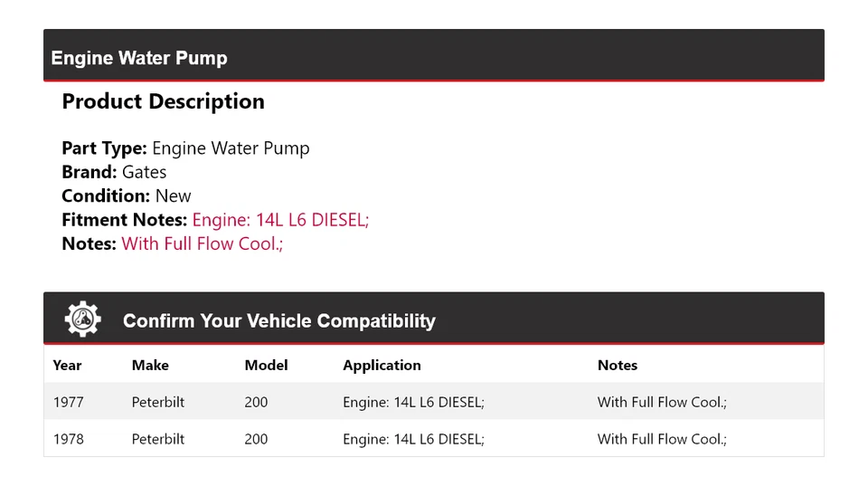The width and height of the screenshot is (868, 486).
Task: Click the Make column header
Action: point(150,366)
